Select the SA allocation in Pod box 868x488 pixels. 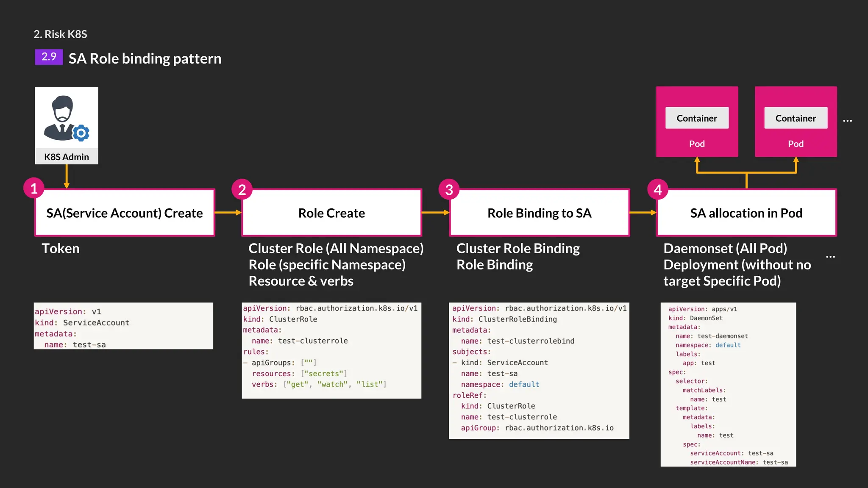746,213
